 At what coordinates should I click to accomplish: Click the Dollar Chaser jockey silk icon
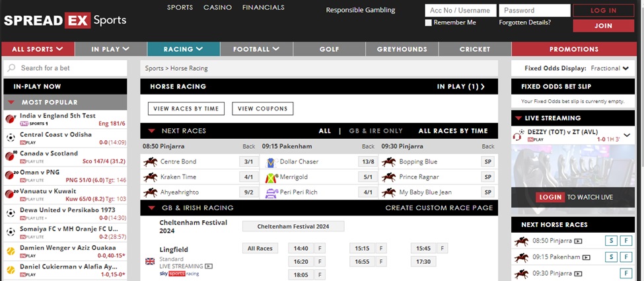270,162
